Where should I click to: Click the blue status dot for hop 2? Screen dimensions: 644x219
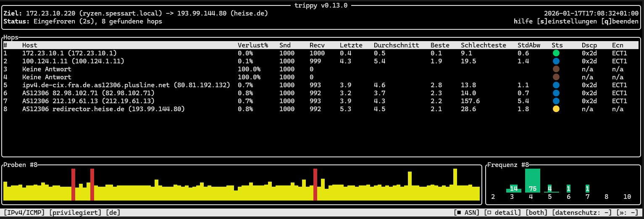pyautogui.click(x=556, y=61)
